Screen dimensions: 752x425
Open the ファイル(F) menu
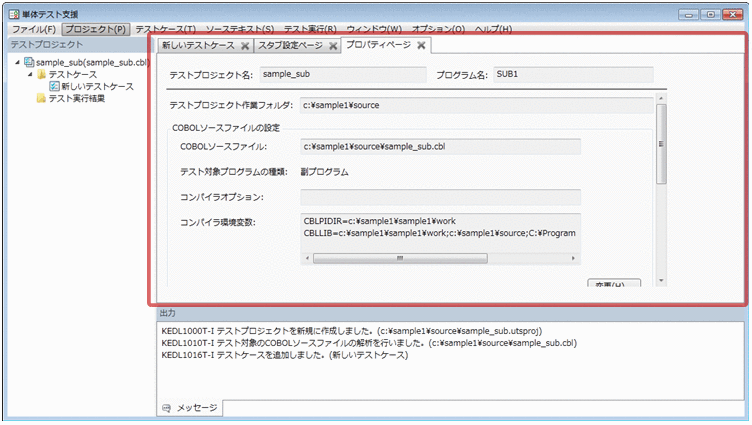coord(34,29)
